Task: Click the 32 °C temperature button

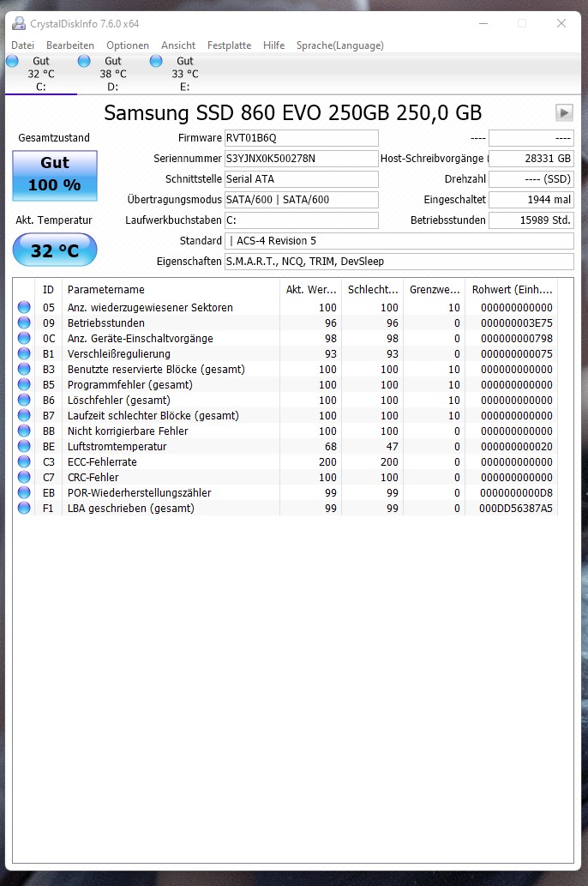Action: click(x=55, y=250)
